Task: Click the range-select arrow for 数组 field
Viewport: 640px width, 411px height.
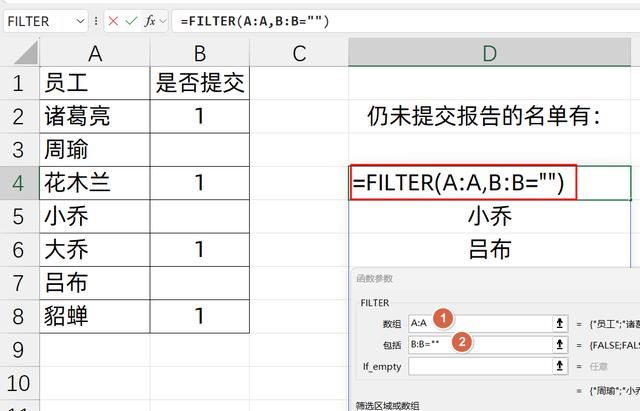Action: (560, 324)
